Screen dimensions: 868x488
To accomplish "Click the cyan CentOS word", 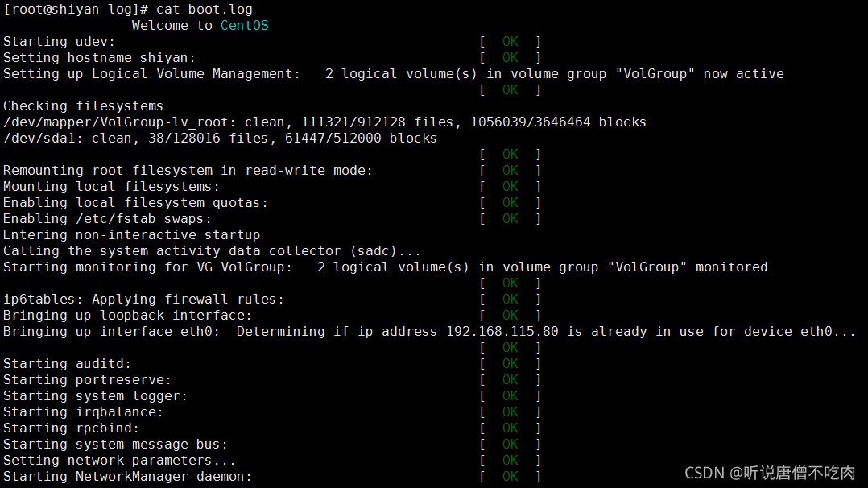I will tap(244, 26).
